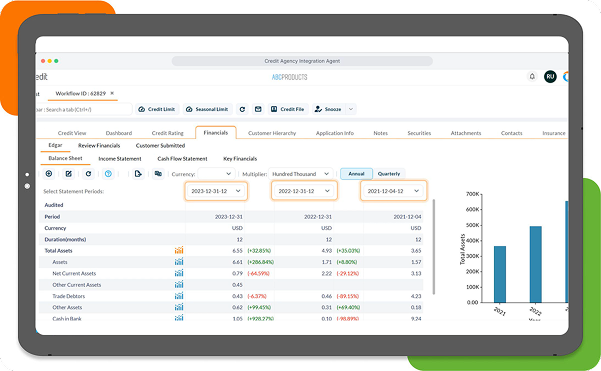The height and width of the screenshot is (371, 601).
Task: Show chart for Assets row
Action: coord(179,262)
